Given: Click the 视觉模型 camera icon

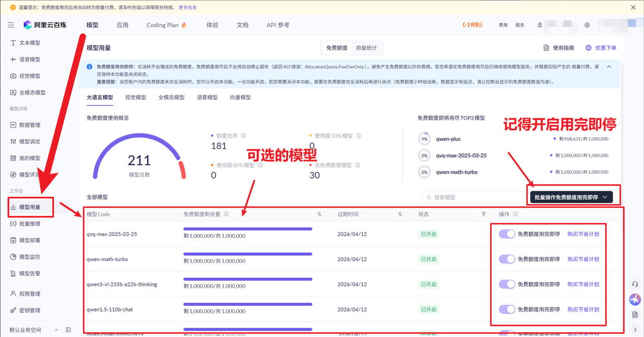Looking at the screenshot, I should [x=13, y=76].
